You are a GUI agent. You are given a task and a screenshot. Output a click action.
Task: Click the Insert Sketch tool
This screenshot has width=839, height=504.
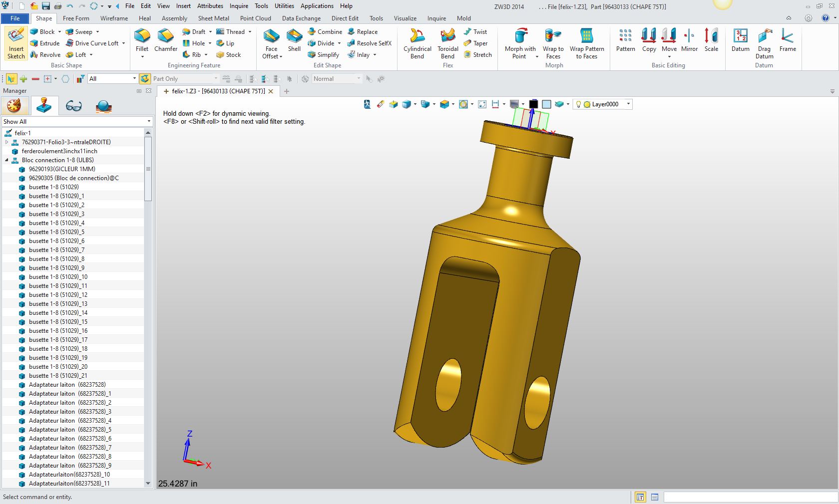(x=16, y=43)
